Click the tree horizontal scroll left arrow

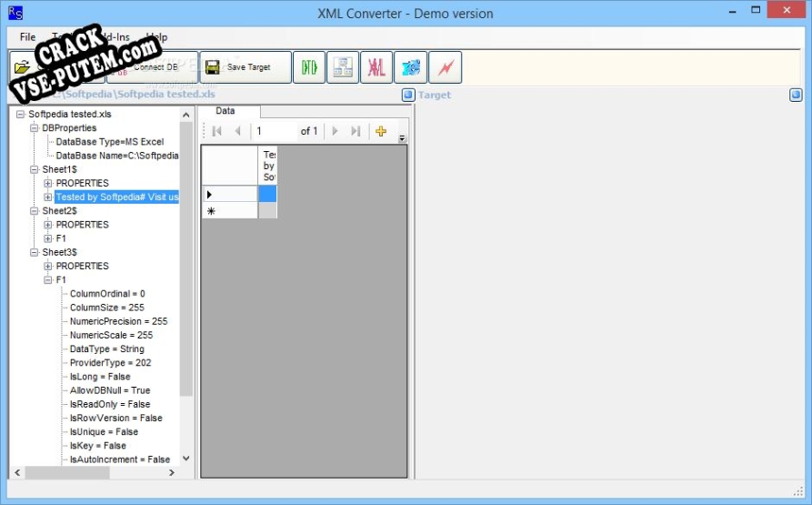coord(17,472)
